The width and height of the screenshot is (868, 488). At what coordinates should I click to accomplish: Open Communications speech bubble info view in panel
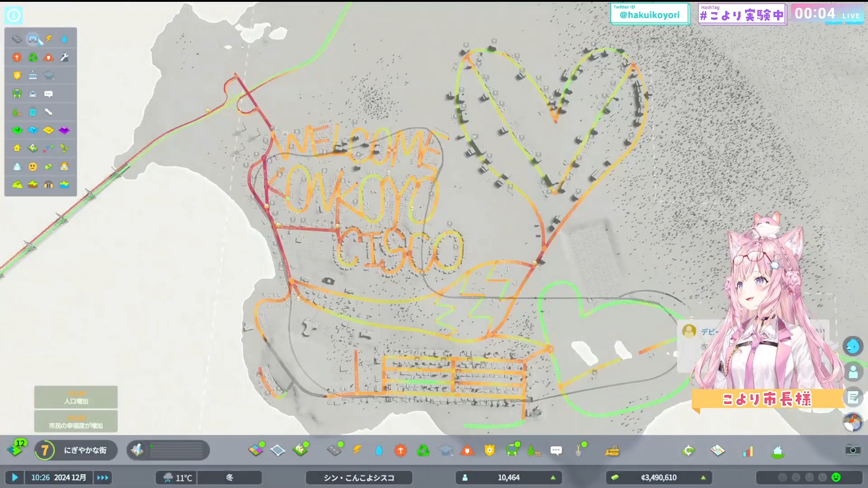(49, 94)
